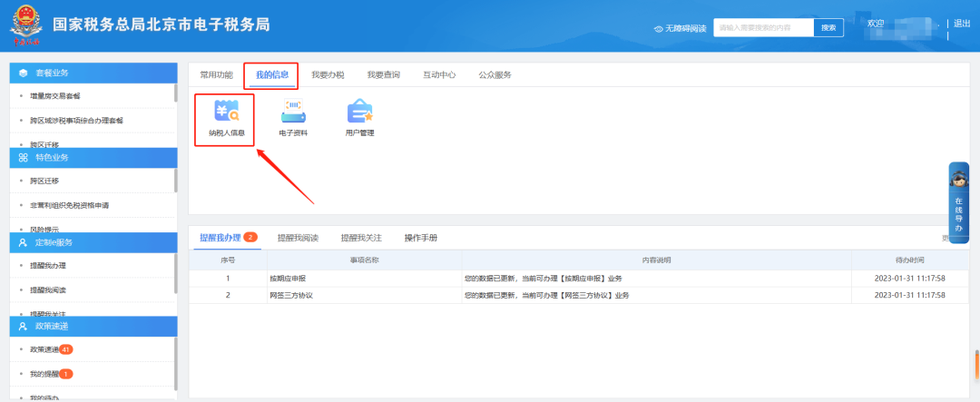Open 我的提醒 item with badge 1
Viewport: 980px width, 402px height.
pyautogui.click(x=51, y=374)
